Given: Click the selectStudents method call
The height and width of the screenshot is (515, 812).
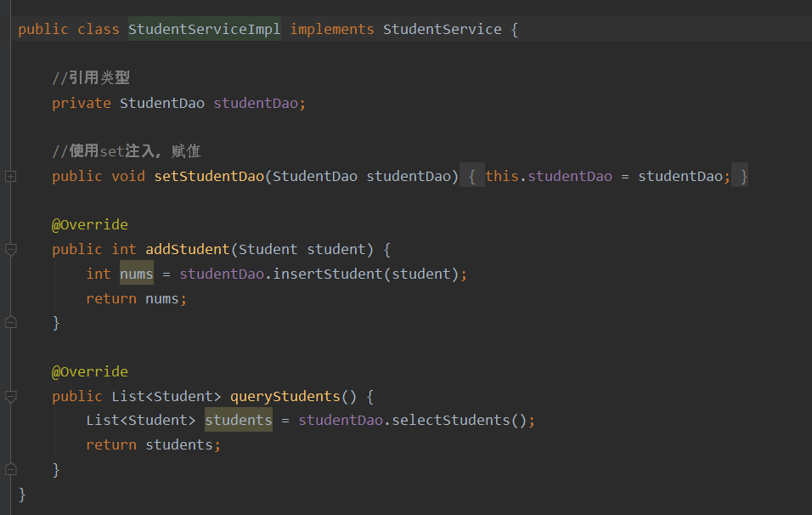Looking at the screenshot, I should [x=450, y=420].
